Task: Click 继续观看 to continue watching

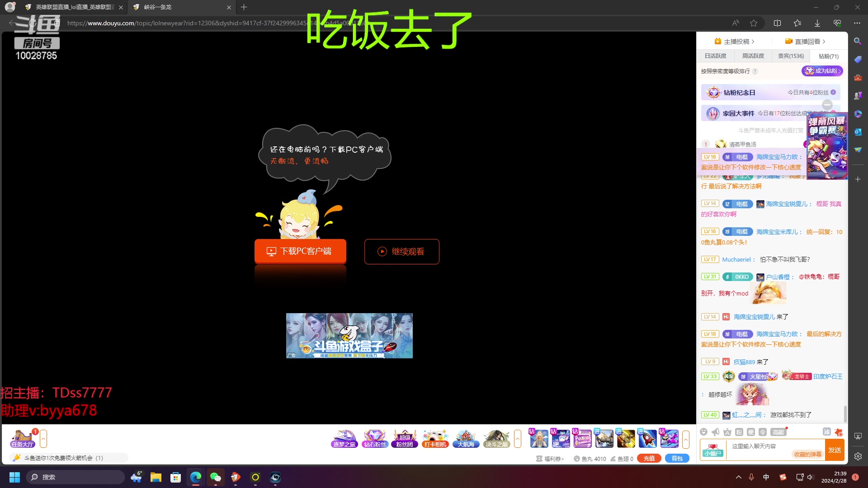Action: tap(401, 252)
